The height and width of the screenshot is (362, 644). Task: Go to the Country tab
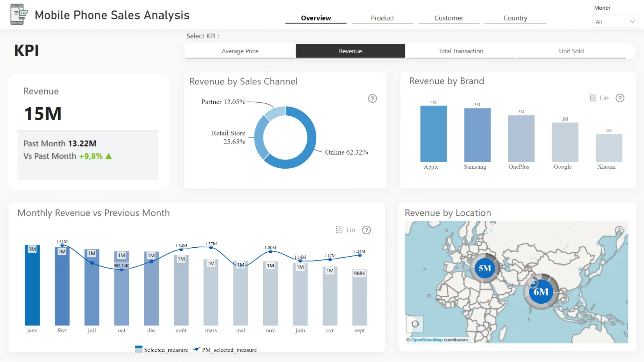[x=515, y=18]
